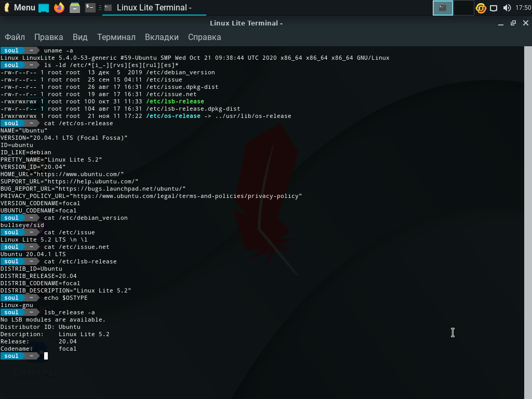
Task: Open the Menu button in the panel
Action: point(19,7)
